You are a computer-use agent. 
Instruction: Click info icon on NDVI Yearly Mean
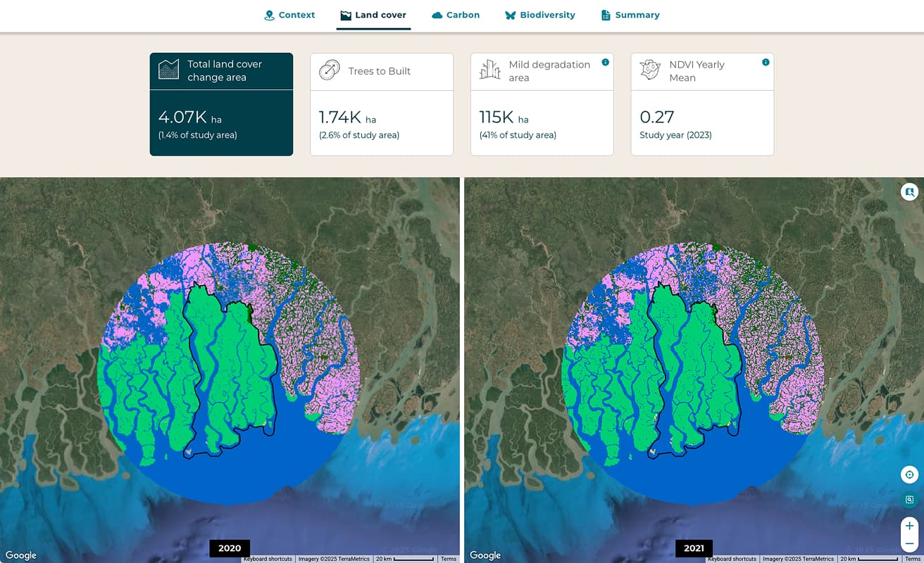[766, 63]
